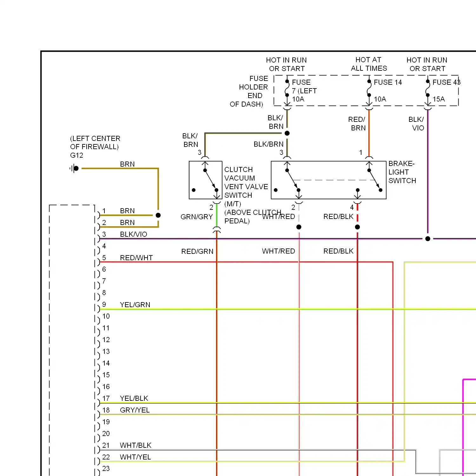
Task: Select the LEFT CENTER OF FIREWALL label
Action: coord(95,142)
